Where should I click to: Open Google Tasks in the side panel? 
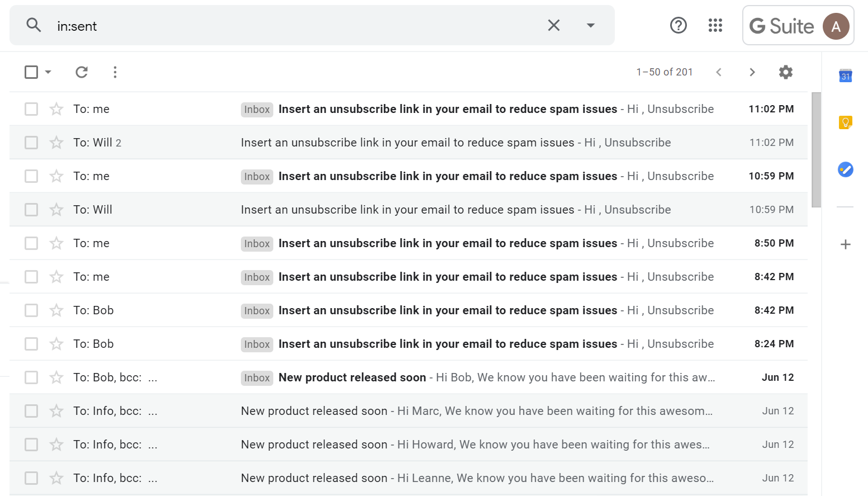(x=845, y=169)
